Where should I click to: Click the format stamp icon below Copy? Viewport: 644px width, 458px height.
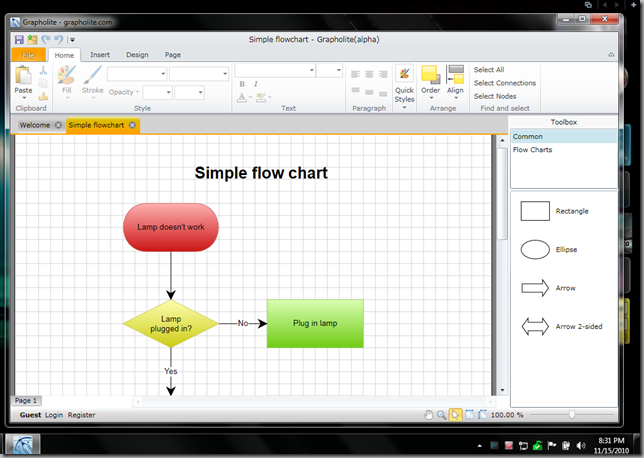pos(43,97)
